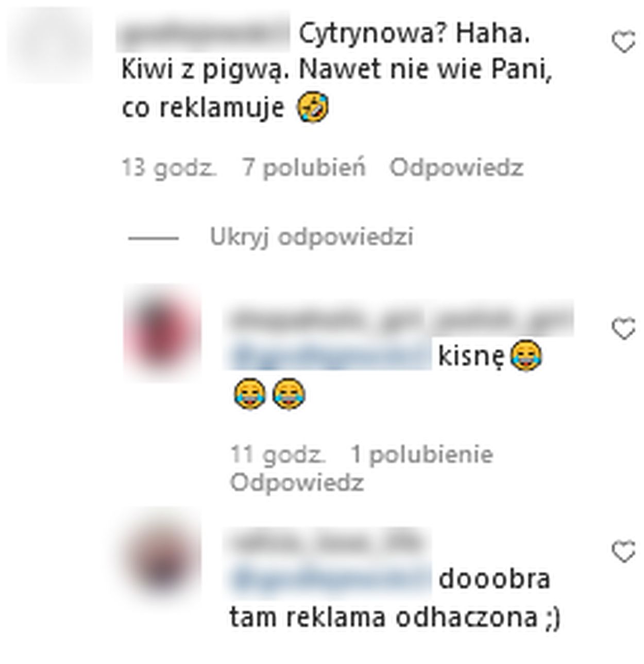Like the 'kisnę' reply with heart icon
This screenshot has height=664, width=644.
pos(624,329)
